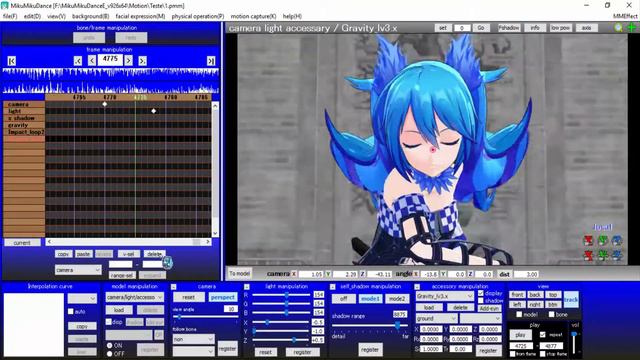Select the ON radio button
Viewport: 640px width, 360px height.
[x=109, y=345]
